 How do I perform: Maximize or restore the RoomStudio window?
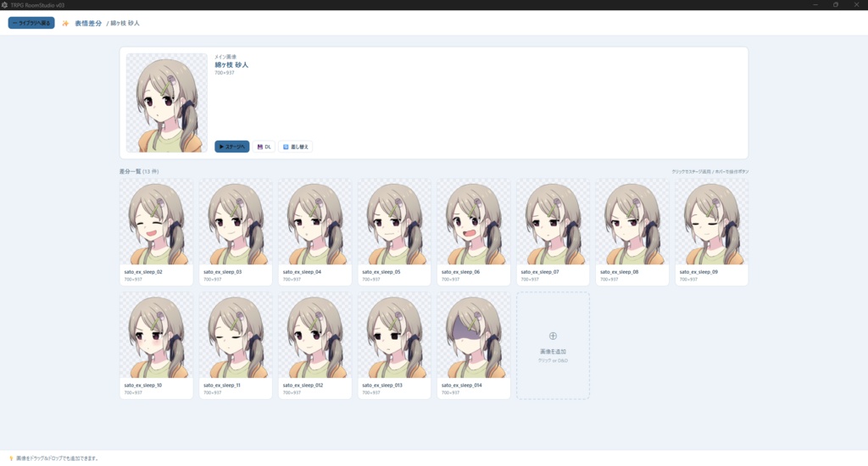tap(836, 5)
